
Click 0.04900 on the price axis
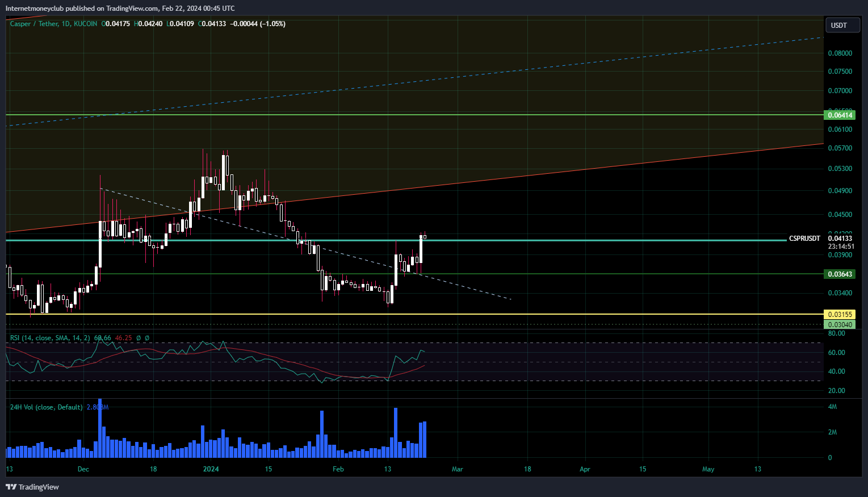pyautogui.click(x=840, y=191)
